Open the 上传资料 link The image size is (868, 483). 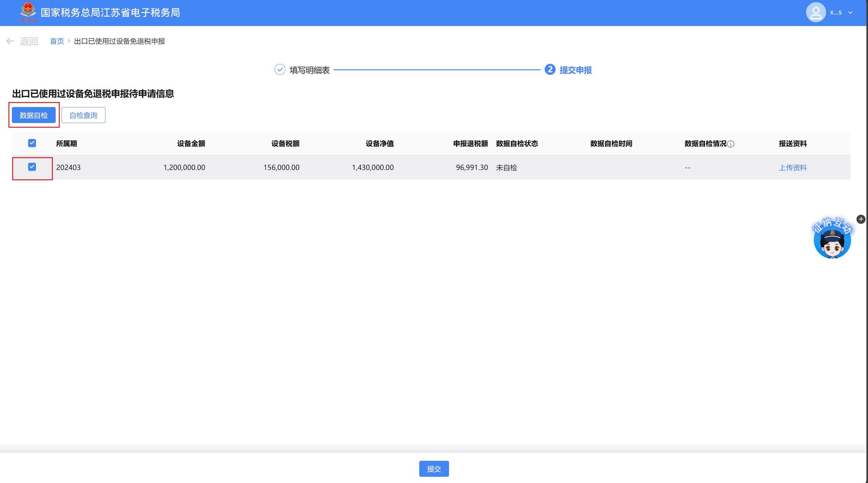793,168
